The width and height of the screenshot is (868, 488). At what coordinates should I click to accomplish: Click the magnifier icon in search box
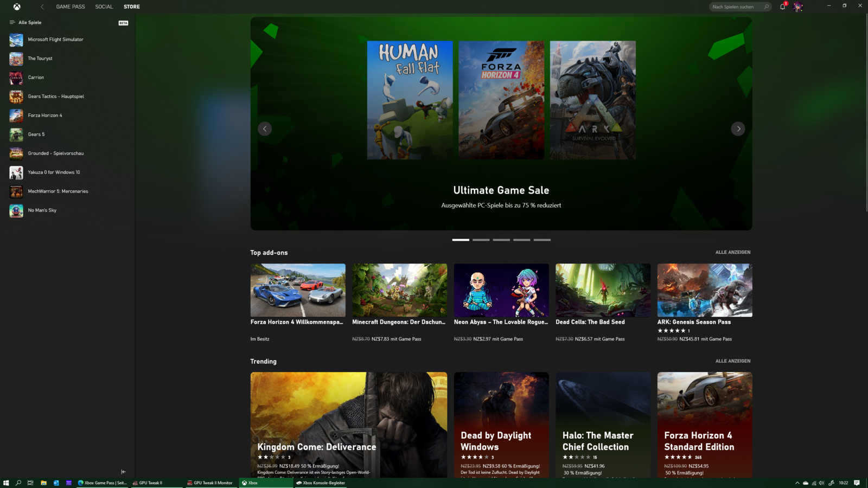click(766, 7)
